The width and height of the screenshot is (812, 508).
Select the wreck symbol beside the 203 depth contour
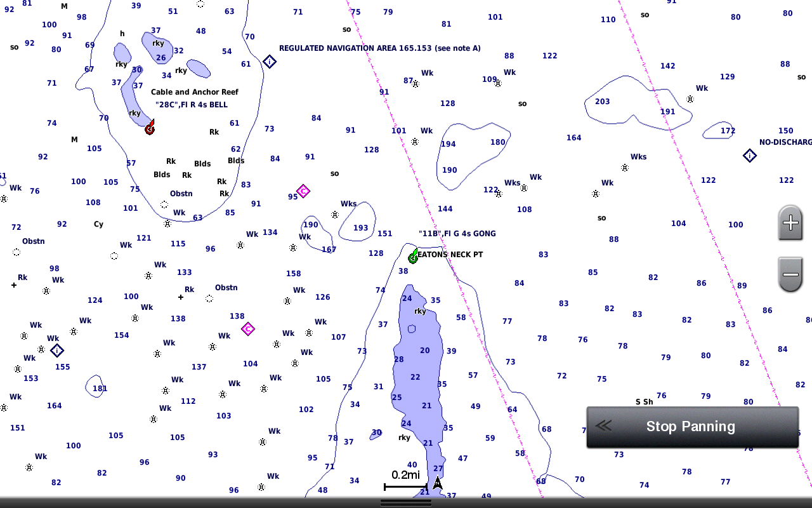[x=690, y=99]
